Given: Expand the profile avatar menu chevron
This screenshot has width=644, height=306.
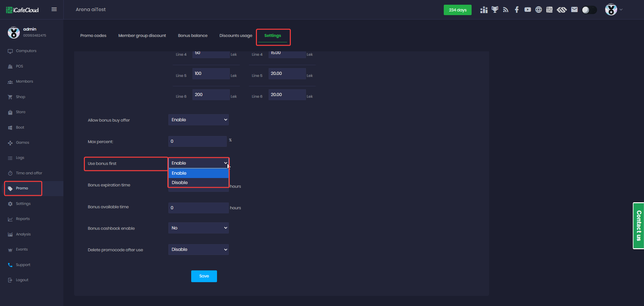Looking at the screenshot, I should [x=621, y=10].
